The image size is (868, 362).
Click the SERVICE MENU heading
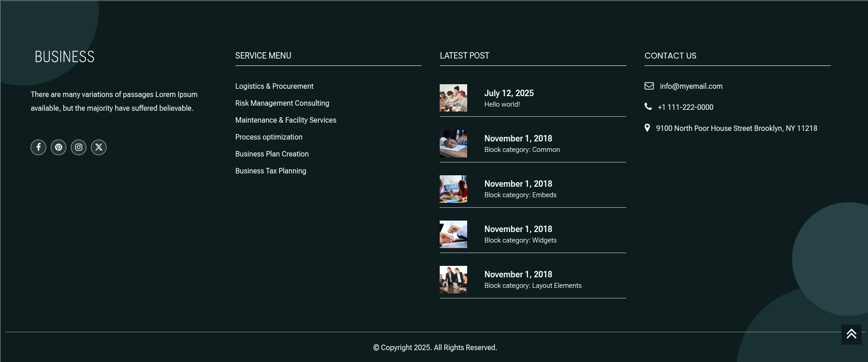click(x=263, y=55)
